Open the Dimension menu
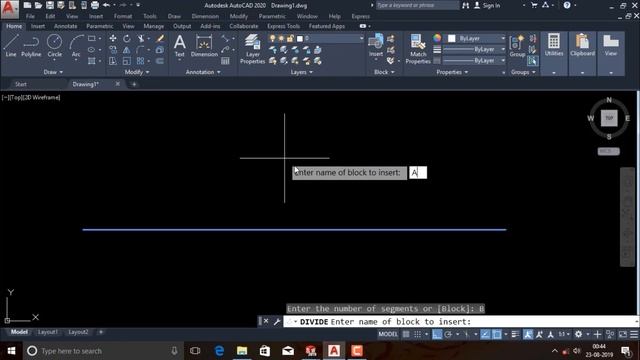Image resolution: width=640 pixels, height=360 pixels. (205, 16)
